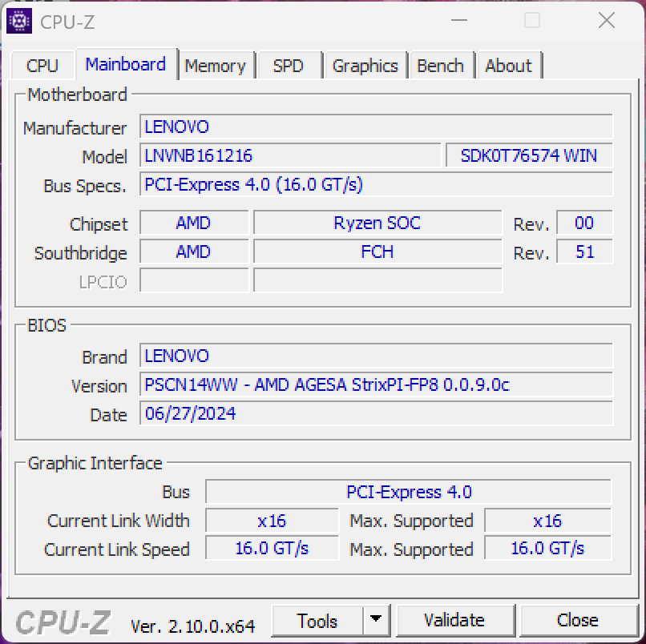
Task: Click the Max. Supported link width x16 value
Action: pos(548,521)
